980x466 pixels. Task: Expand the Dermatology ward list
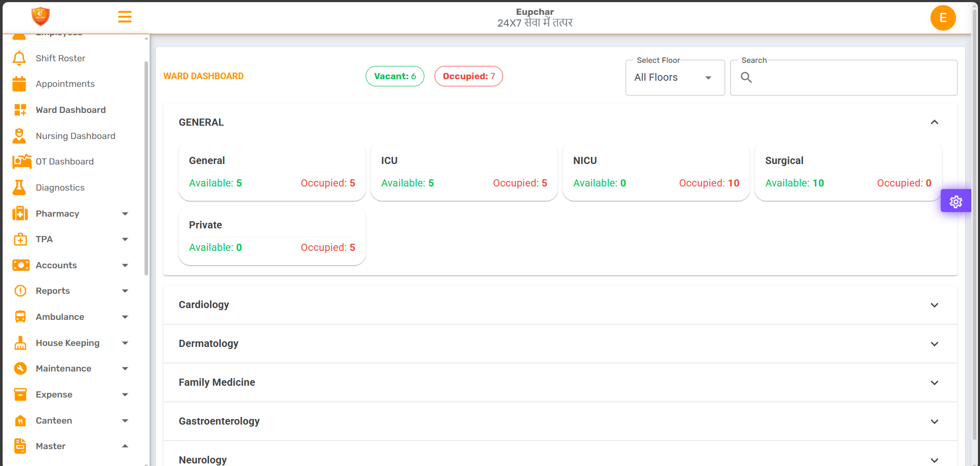pos(935,344)
